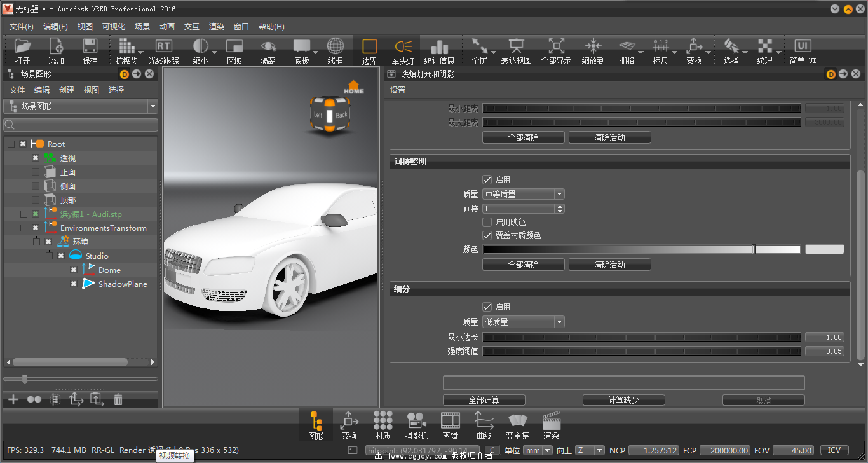Adjust the 颜色 gradient slider

[642, 249]
